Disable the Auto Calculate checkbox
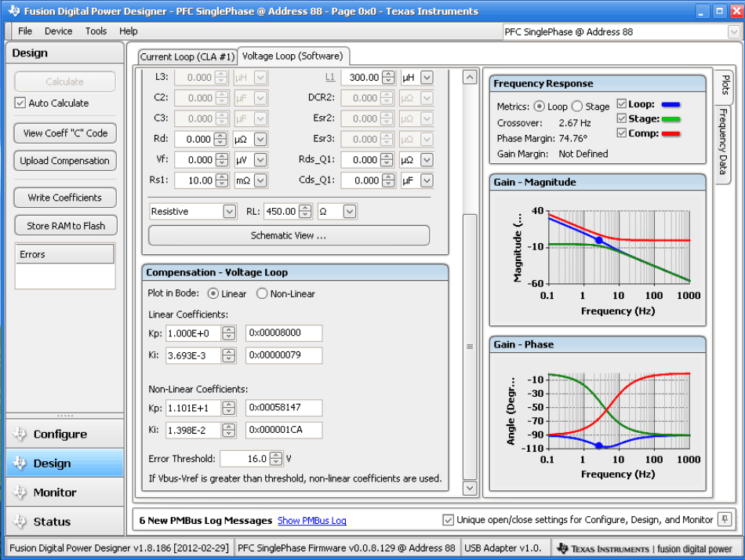This screenshot has width=745, height=560. [18, 104]
